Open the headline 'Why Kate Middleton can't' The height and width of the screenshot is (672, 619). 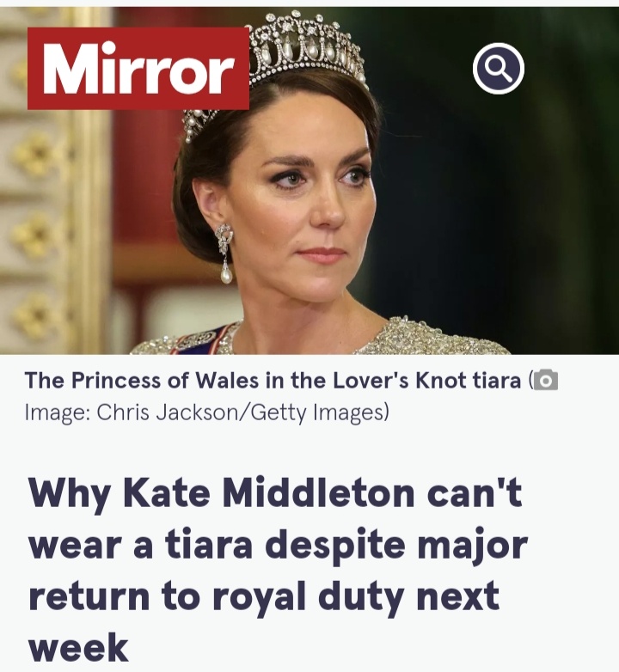[275, 494]
